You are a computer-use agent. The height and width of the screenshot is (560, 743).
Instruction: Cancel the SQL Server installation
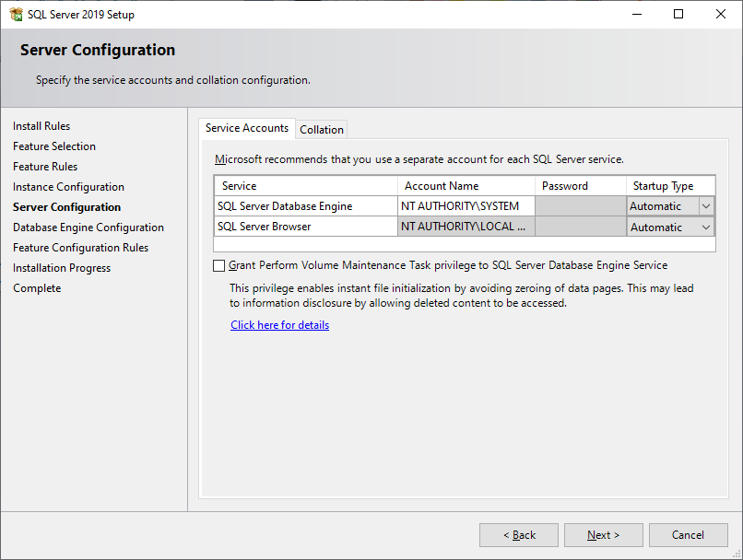688,534
